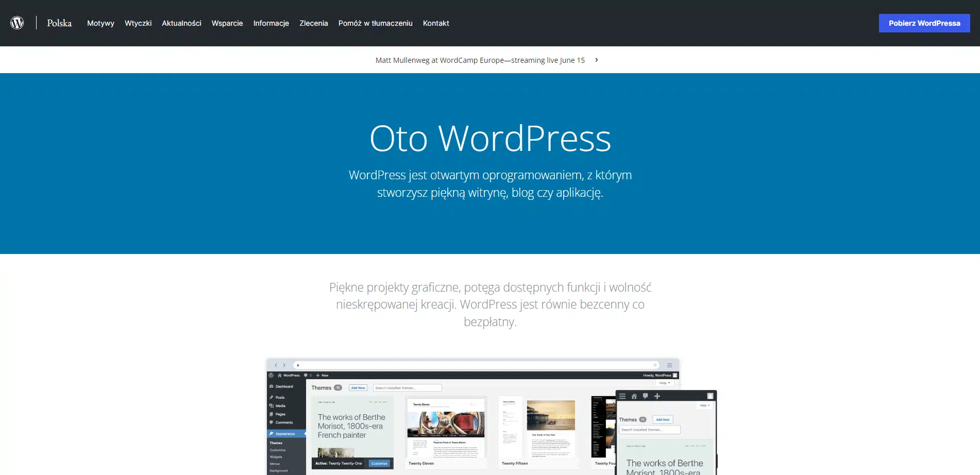The width and height of the screenshot is (980, 475).
Task: Go to the Wtyczki page
Action: (138, 23)
